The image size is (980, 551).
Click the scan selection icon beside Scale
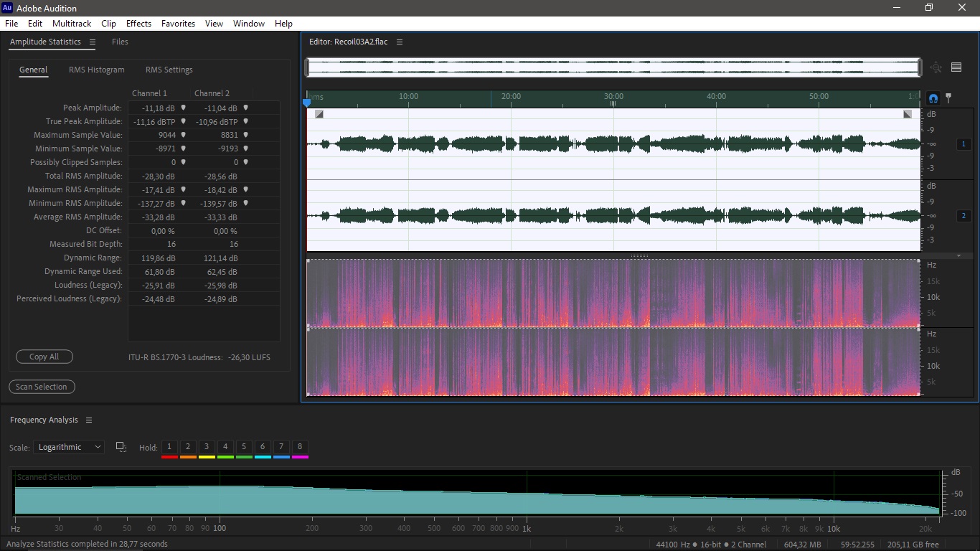[121, 446]
